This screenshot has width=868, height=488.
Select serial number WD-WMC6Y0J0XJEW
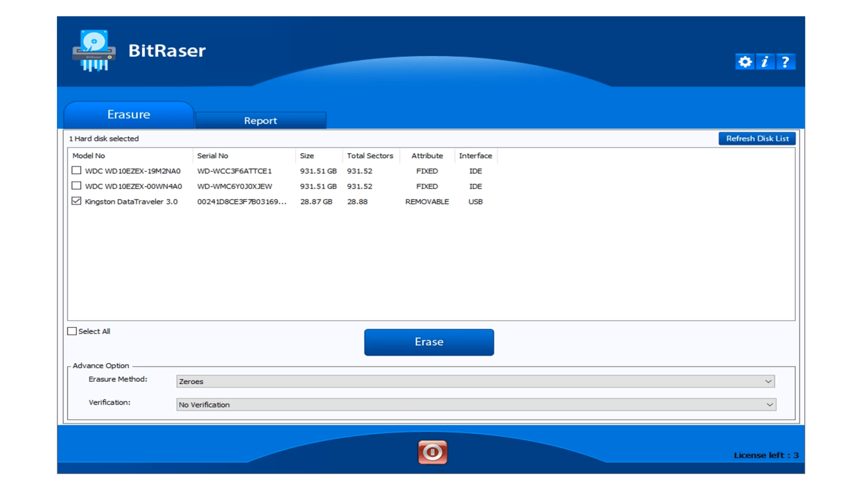pyautogui.click(x=235, y=186)
